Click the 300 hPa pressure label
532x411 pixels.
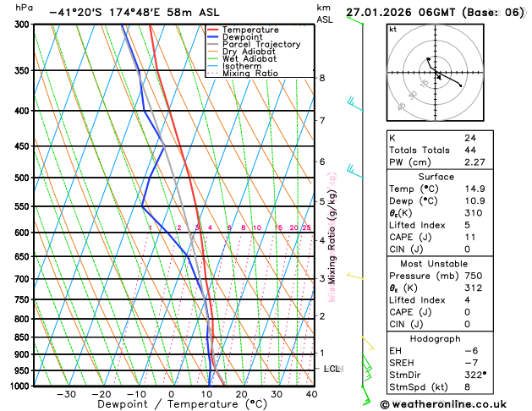24,25
